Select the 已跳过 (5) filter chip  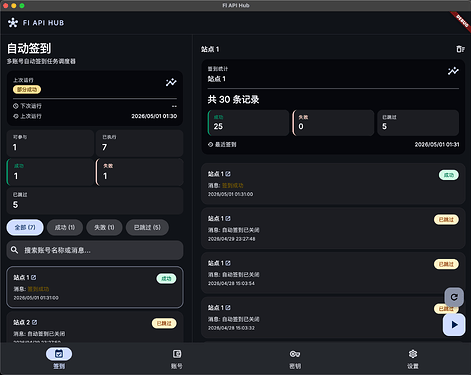[x=147, y=227]
